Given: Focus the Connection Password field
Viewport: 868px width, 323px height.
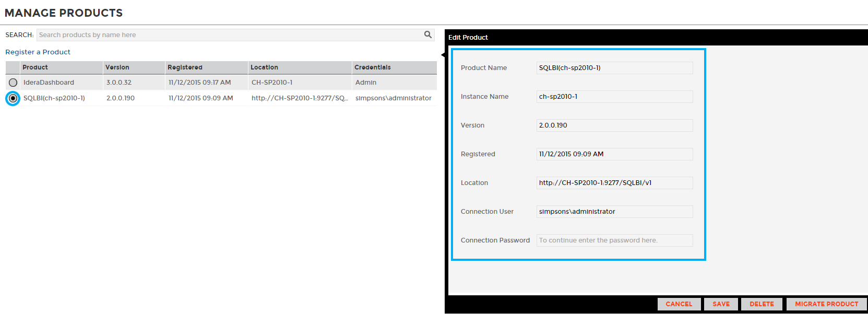Looking at the screenshot, I should click(614, 240).
